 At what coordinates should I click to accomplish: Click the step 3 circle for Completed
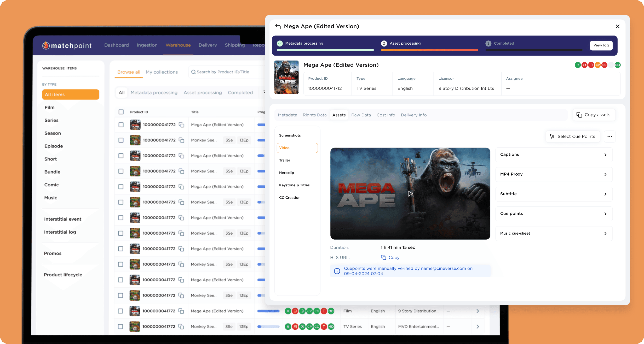click(x=488, y=43)
